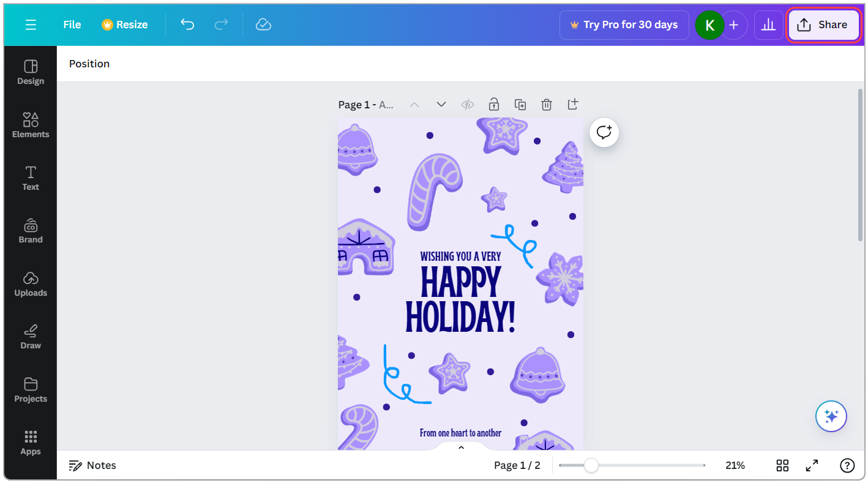Open the File menu
This screenshot has width=868, height=483.
tap(72, 24)
